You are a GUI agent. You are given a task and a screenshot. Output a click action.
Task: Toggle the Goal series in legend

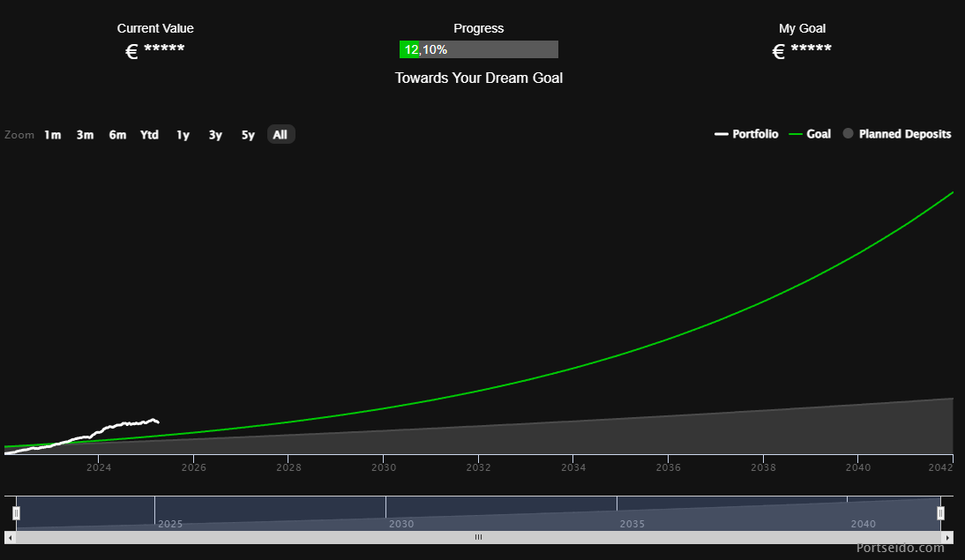(x=810, y=134)
